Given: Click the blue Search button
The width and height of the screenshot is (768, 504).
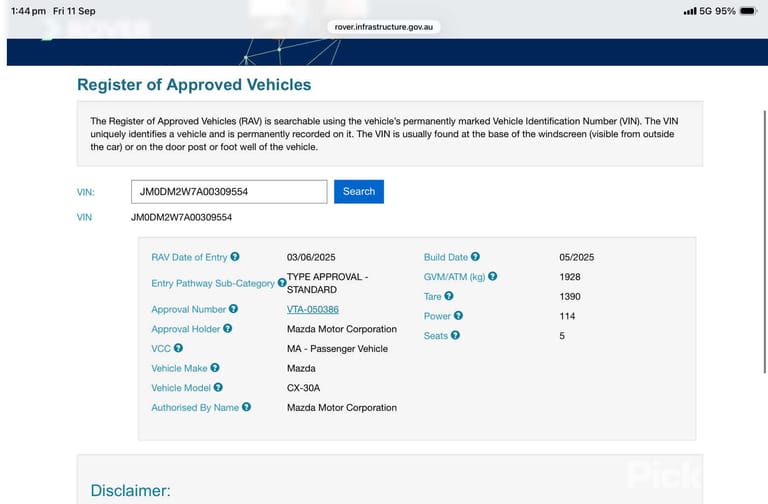Looking at the screenshot, I should coord(359,192).
